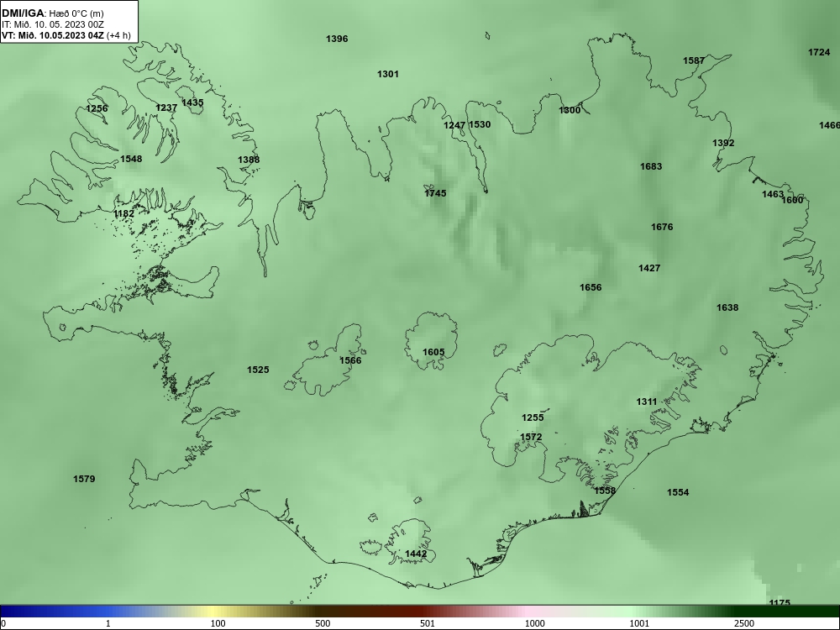Screen dimensions: 840x630
Task: Click the 1605 value on Hofsjökull
Action: click(433, 352)
